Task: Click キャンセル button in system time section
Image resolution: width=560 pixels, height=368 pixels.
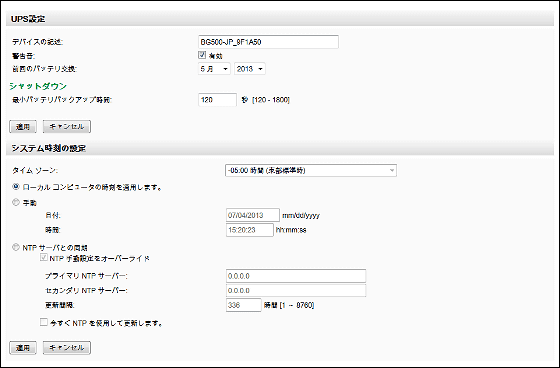Action: [x=67, y=348]
